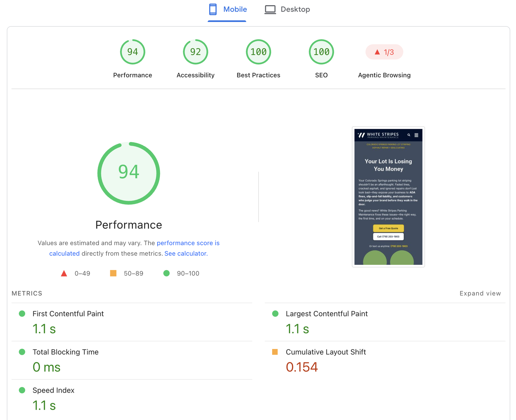
Task: Open the 'See calculator' link
Action: (185, 254)
